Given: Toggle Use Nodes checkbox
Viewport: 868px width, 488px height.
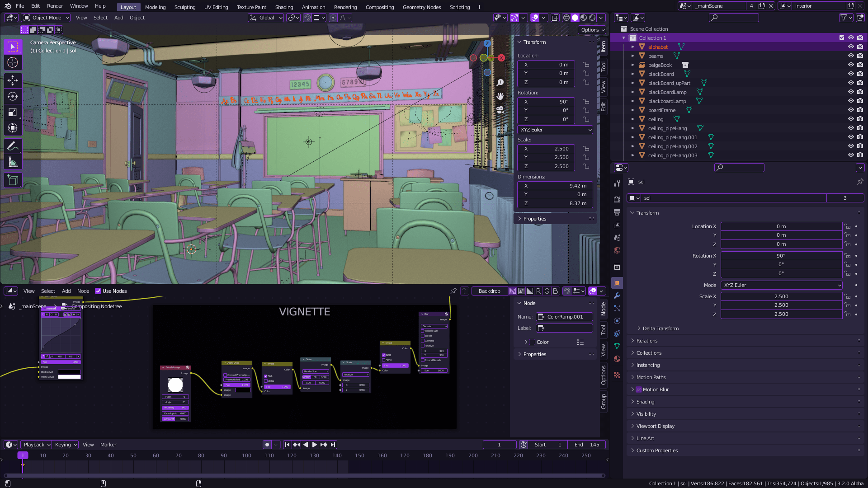Looking at the screenshot, I should (x=98, y=291).
